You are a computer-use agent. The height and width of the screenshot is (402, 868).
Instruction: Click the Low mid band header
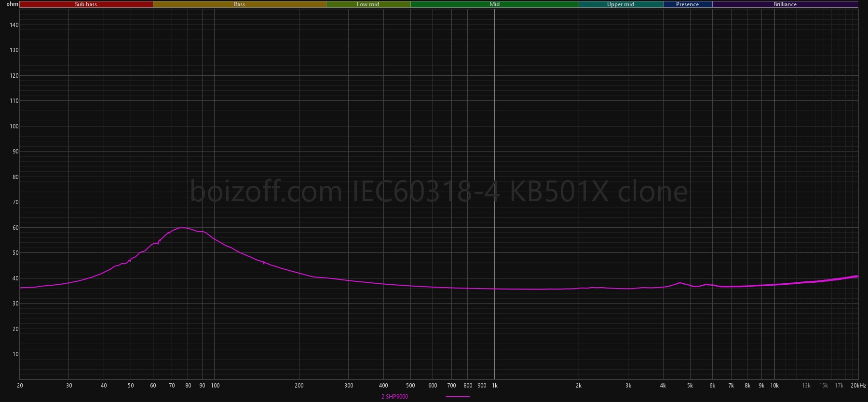coord(368,4)
